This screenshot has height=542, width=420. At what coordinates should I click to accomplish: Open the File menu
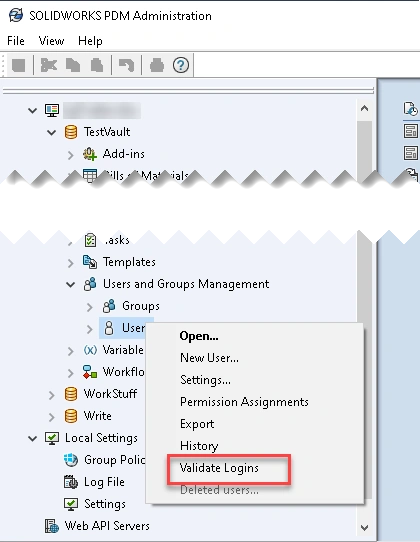click(x=16, y=41)
